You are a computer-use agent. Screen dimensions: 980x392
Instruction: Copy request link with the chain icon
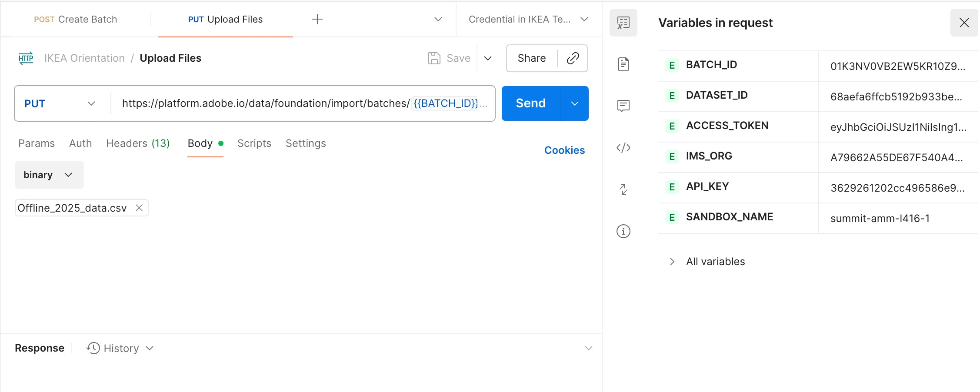[x=573, y=58]
